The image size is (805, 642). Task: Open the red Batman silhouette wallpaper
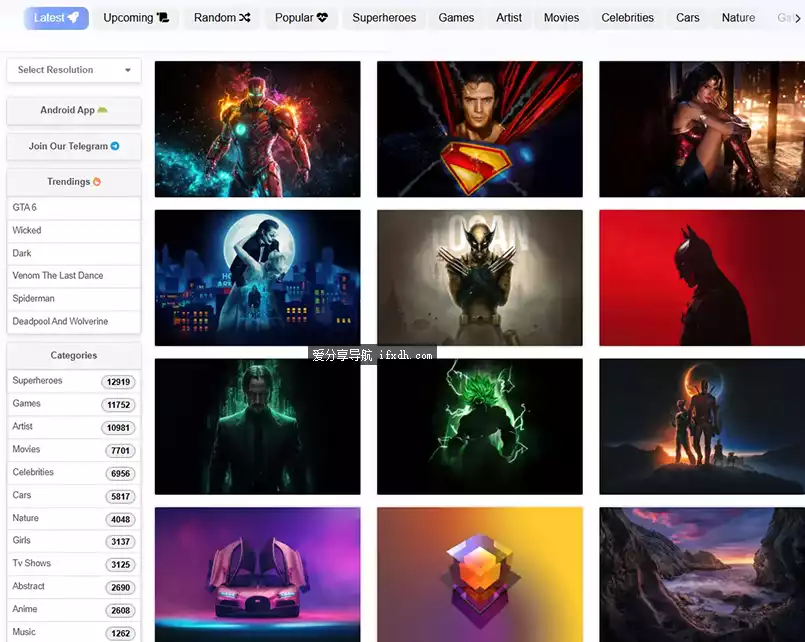click(701, 277)
